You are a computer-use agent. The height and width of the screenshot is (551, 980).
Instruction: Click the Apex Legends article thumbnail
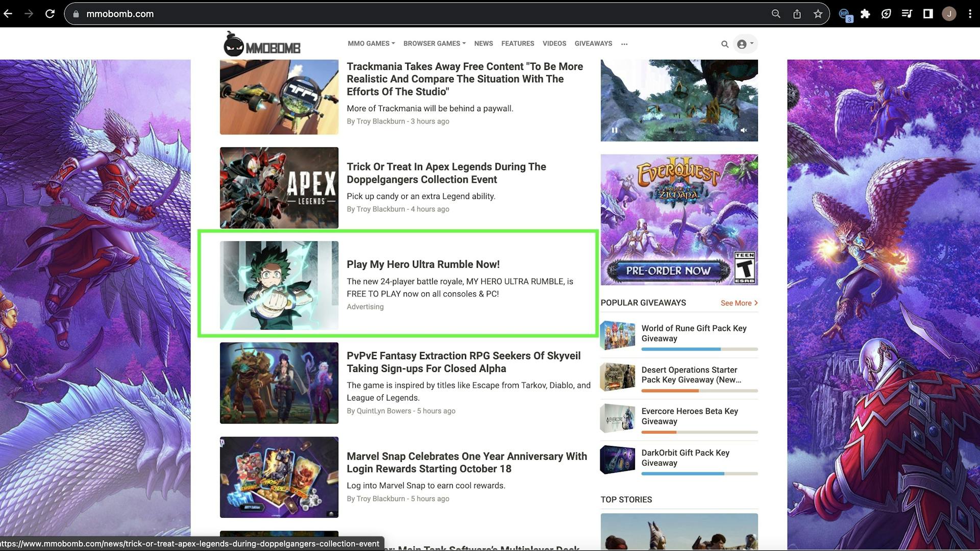click(x=279, y=188)
